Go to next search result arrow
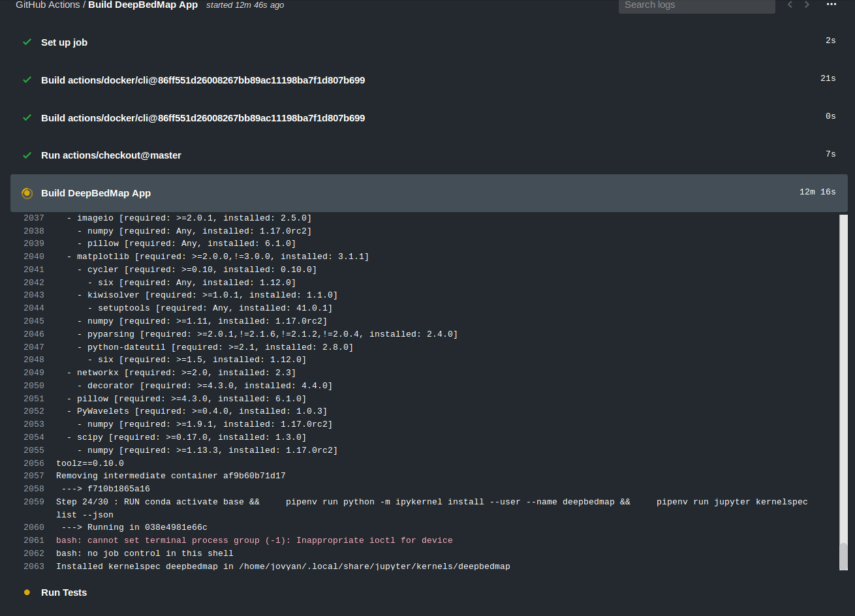Viewport: 855px width, 616px height. click(807, 5)
